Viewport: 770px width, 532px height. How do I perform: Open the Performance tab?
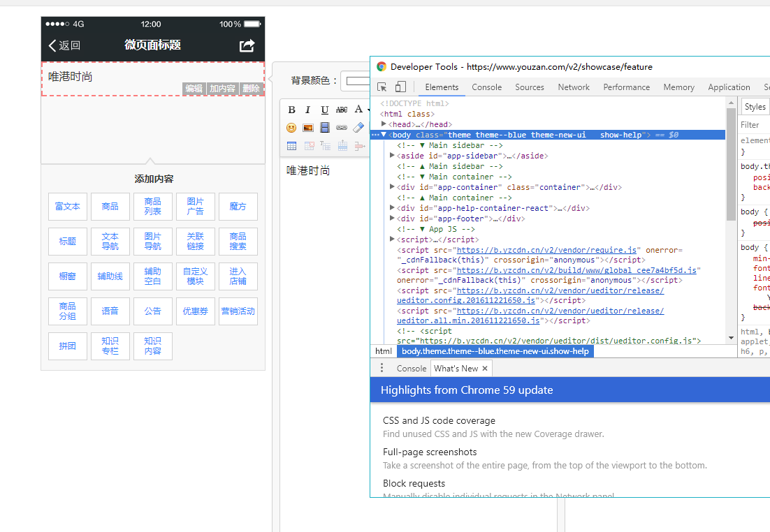626,87
